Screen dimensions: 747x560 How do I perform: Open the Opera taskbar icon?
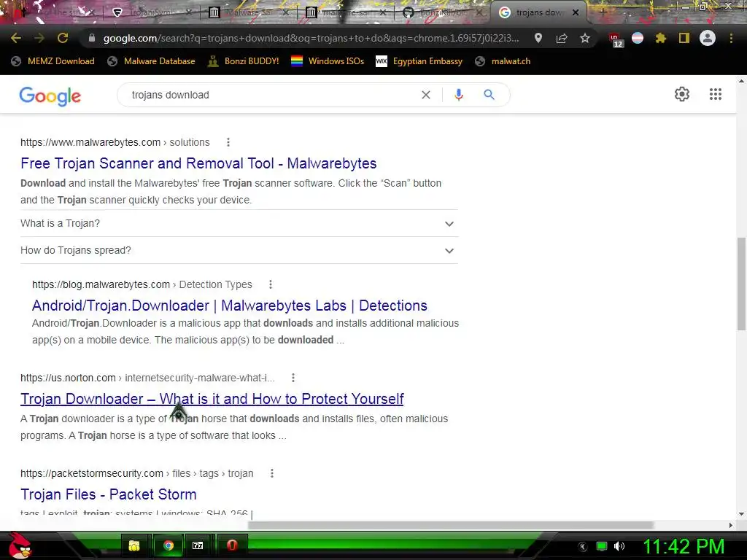pyautogui.click(x=232, y=545)
